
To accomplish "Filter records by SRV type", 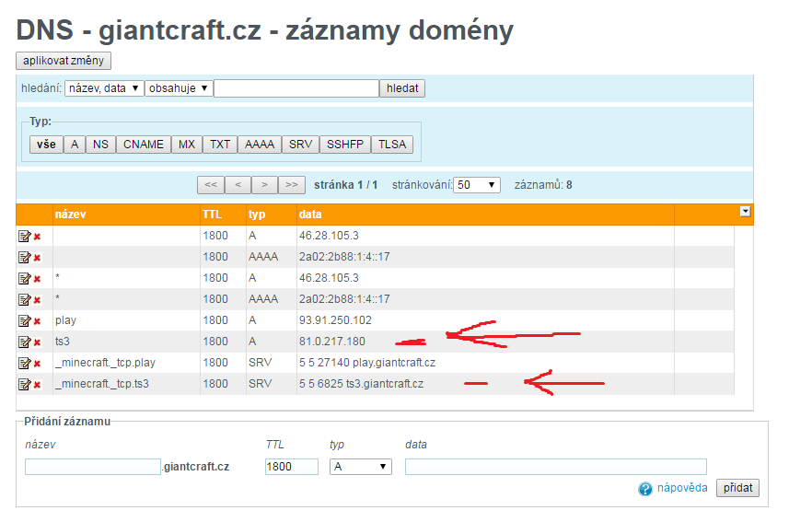I will click(x=300, y=145).
